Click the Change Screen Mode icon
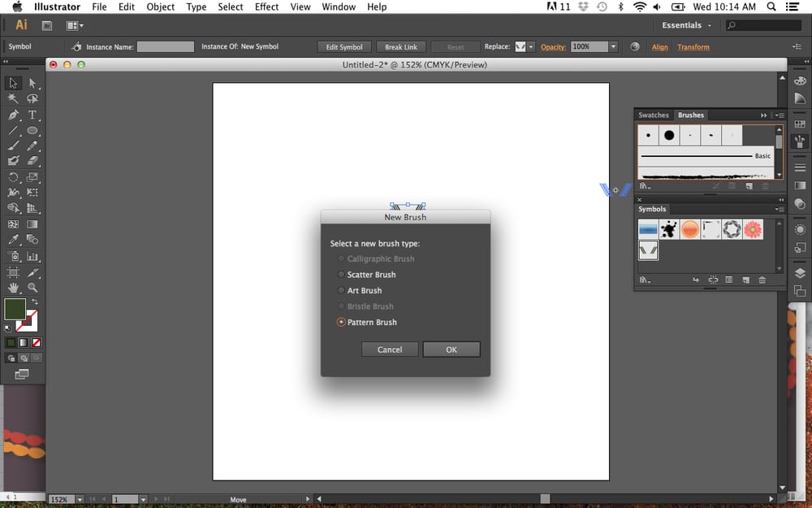 22,374
